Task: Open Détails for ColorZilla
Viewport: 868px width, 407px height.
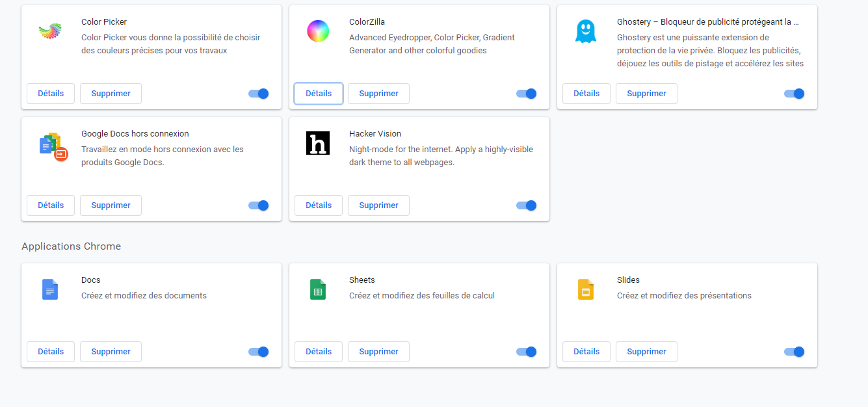Action: click(319, 94)
